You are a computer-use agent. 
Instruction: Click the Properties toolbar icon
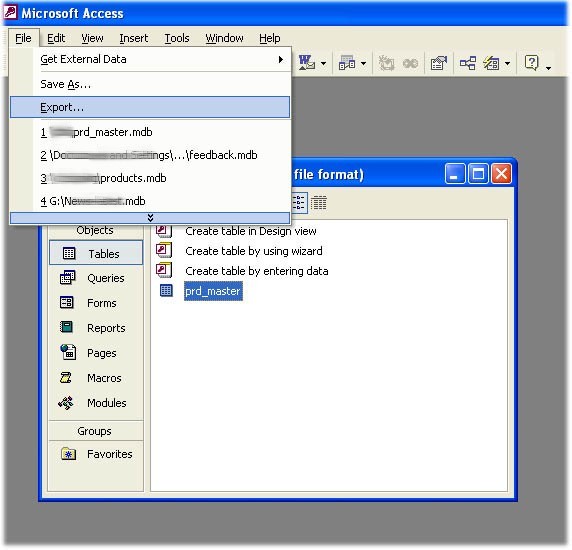[x=438, y=63]
